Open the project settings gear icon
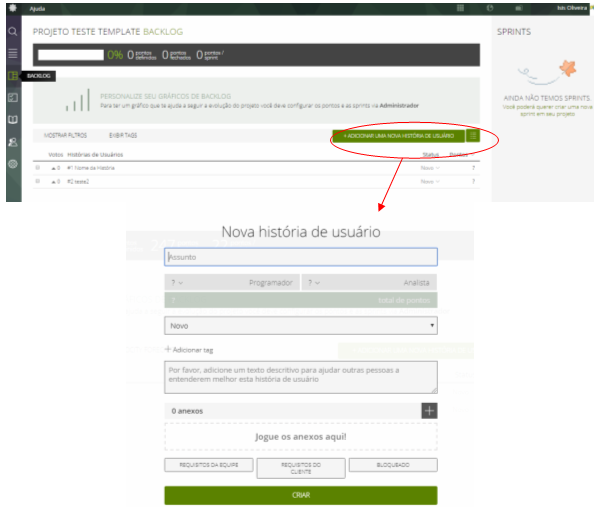The height and width of the screenshot is (512, 603). coord(13,163)
